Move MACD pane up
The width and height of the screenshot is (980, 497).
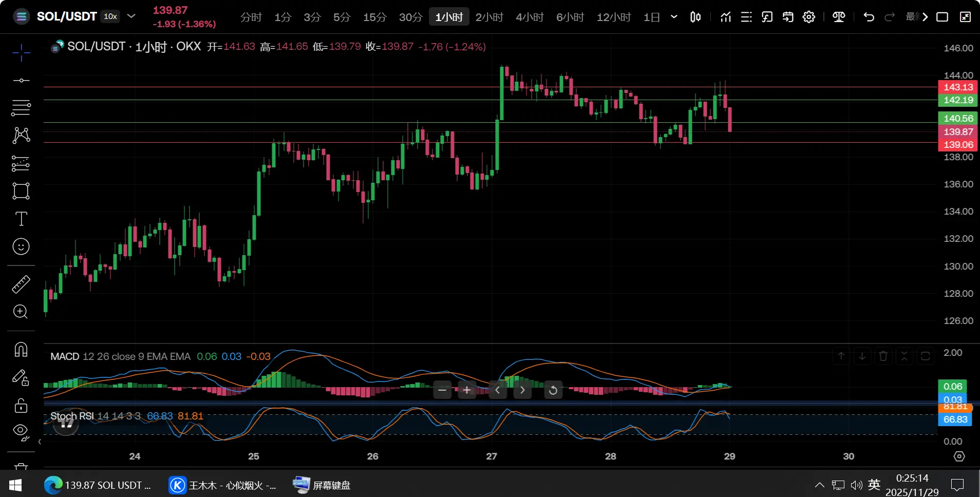click(841, 356)
